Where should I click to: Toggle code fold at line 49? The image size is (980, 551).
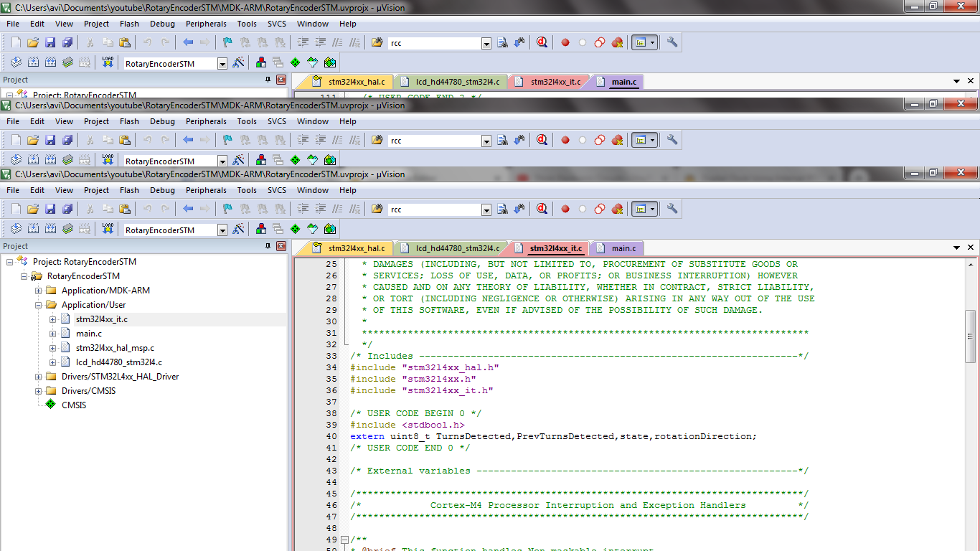coord(345,540)
